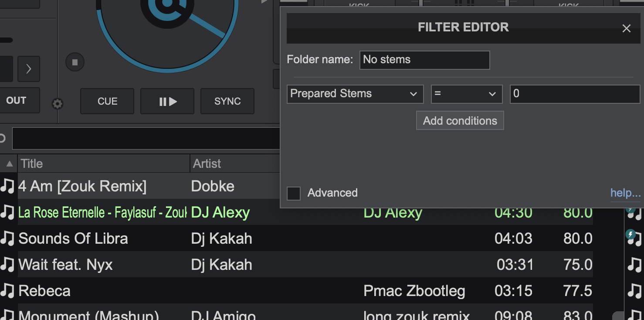Enable the Advanced checkbox
644x320 pixels.
[x=294, y=193]
